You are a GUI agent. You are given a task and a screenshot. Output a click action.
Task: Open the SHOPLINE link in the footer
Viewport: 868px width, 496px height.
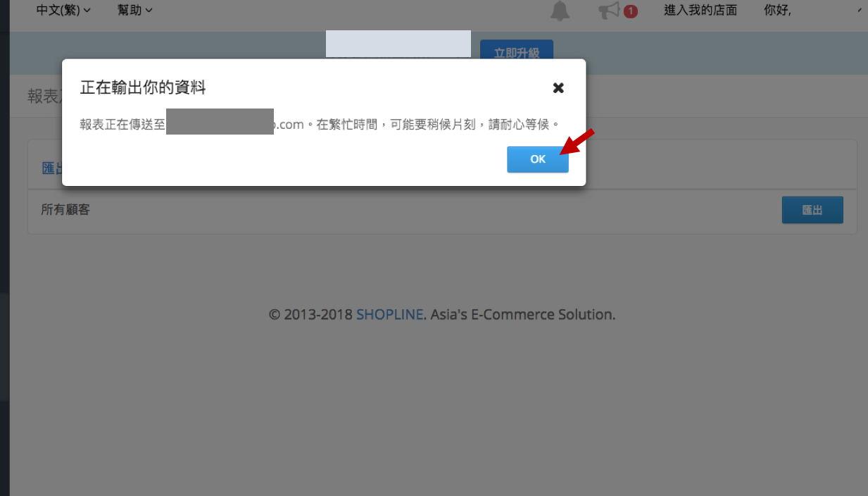pos(389,315)
